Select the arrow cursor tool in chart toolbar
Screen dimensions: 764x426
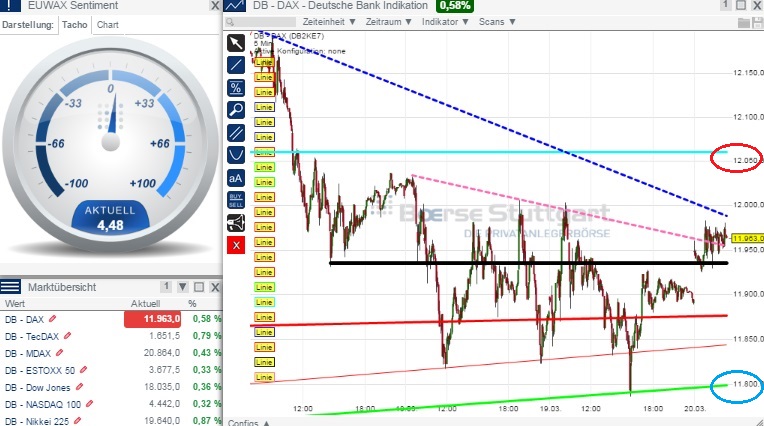pyautogui.click(x=236, y=43)
